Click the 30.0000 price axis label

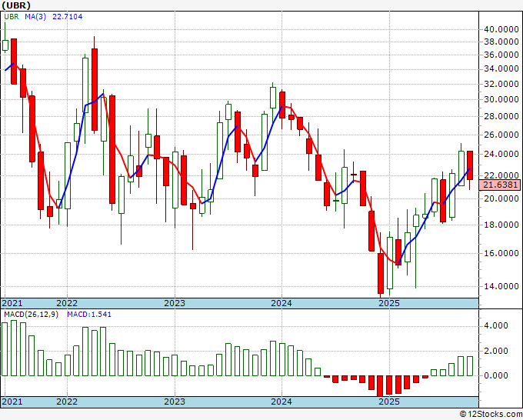click(501, 100)
